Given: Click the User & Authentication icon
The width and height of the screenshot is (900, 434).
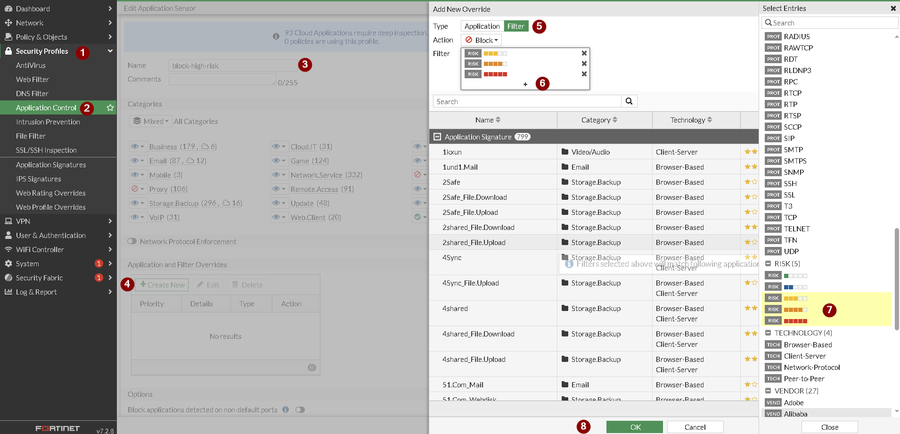Looking at the screenshot, I should coord(8,235).
